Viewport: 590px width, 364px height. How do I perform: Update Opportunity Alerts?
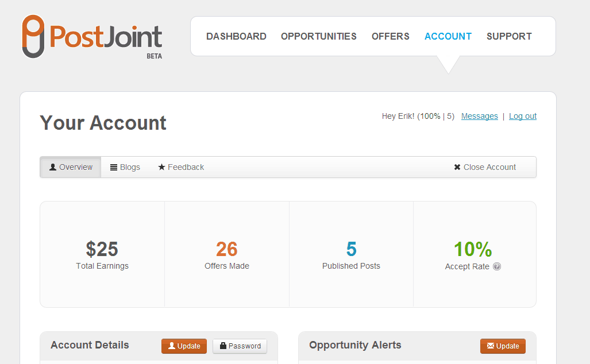[x=503, y=346]
